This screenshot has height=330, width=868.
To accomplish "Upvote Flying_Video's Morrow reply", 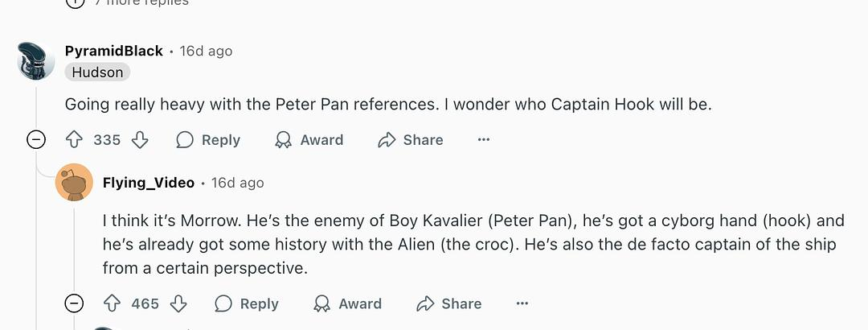I will coord(113,303).
